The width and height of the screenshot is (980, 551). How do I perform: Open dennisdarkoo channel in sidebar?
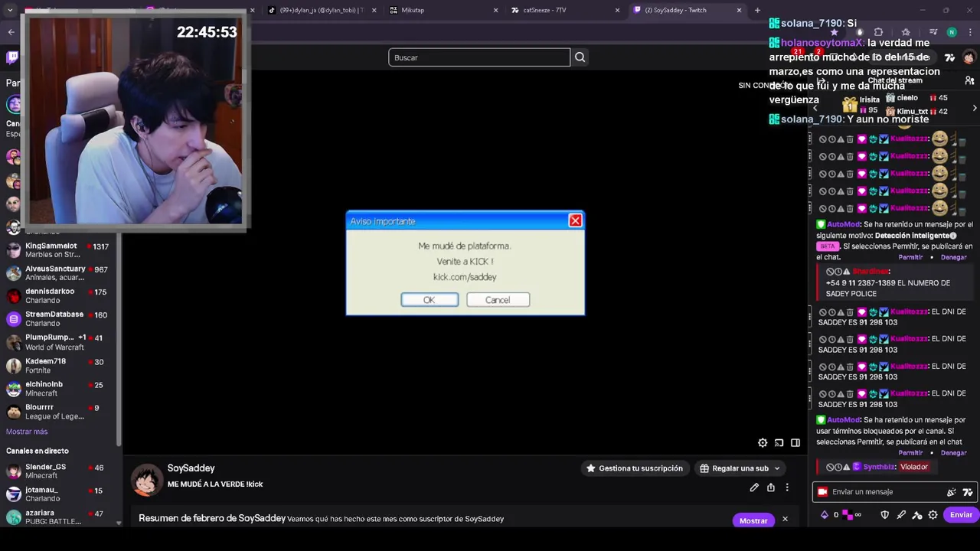pyautogui.click(x=58, y=295)
